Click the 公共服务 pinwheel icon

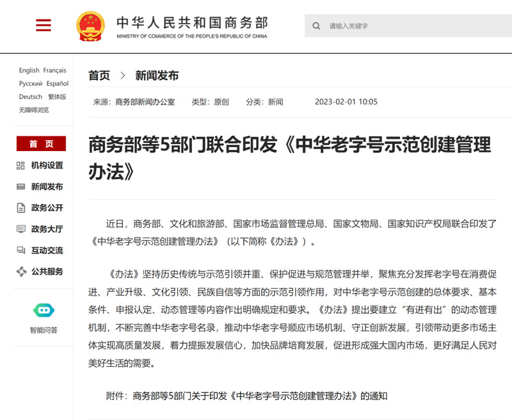21,271
